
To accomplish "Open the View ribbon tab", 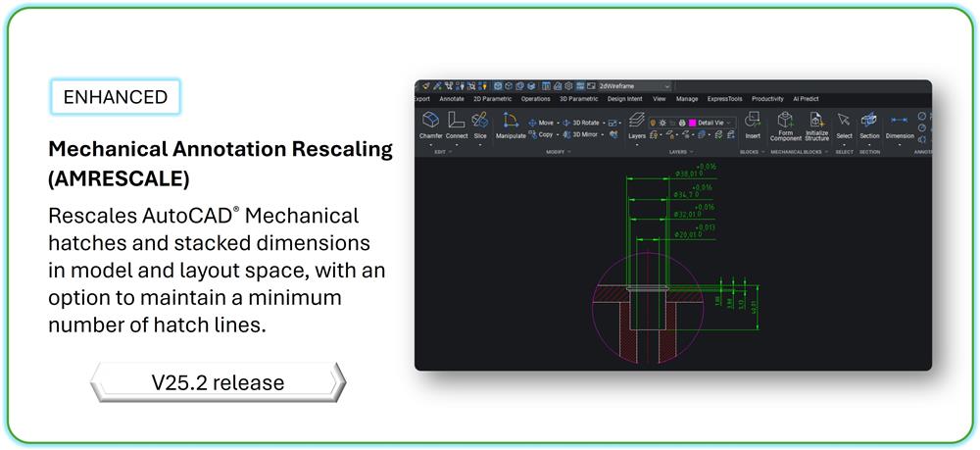I will 660,99.
